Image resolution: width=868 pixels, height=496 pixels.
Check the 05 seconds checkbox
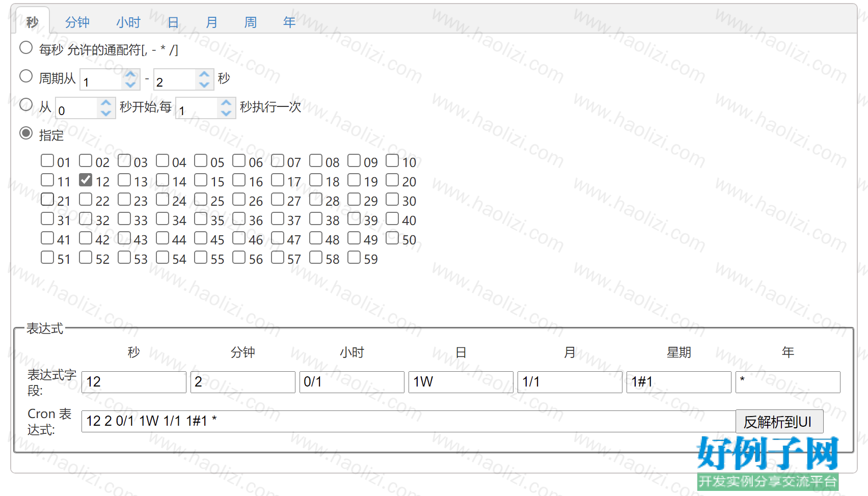(x=201, y=161)
